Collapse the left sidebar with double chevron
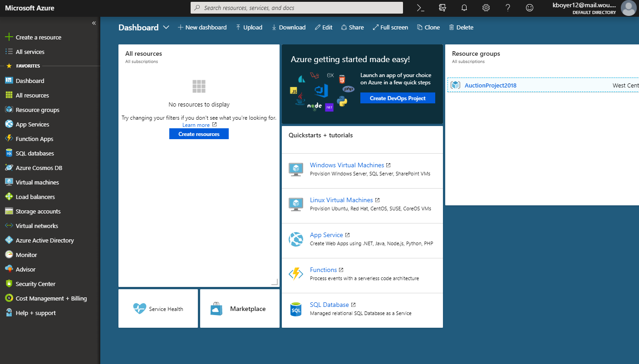Image resolution: width=639 pixels, height=364 pixels. coord(94,23)
